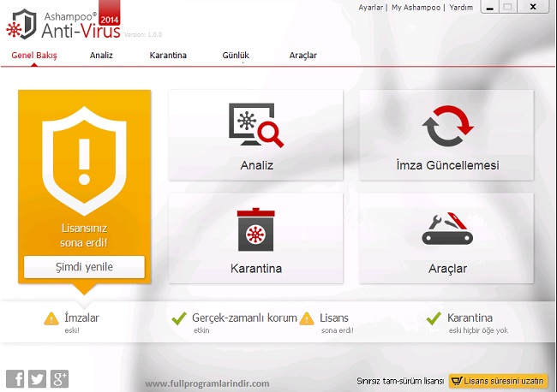Open the Karantina bin icon tile
The height and width of the screenshot is (392, 557).
255,229
